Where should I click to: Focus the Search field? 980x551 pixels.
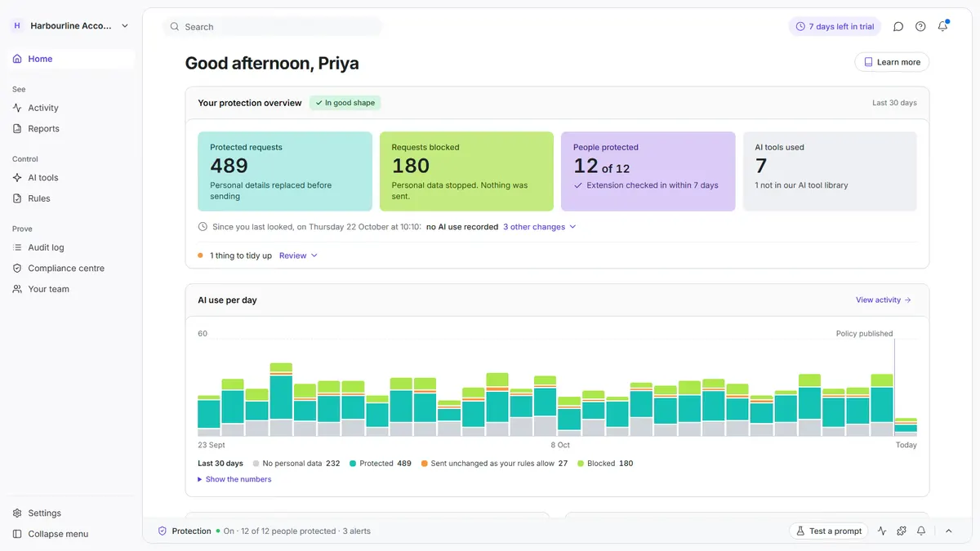tap(273, 27)
